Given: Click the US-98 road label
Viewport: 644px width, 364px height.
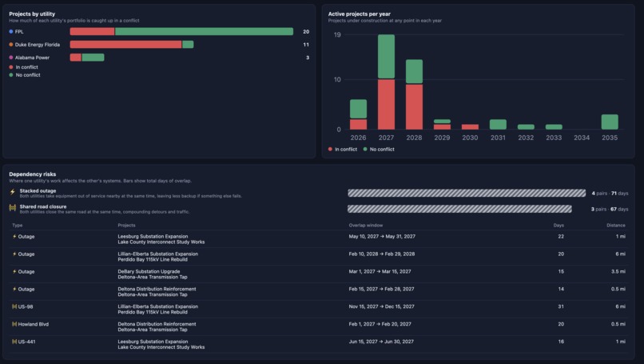Looking at the screenshot, I should (26, 307).
